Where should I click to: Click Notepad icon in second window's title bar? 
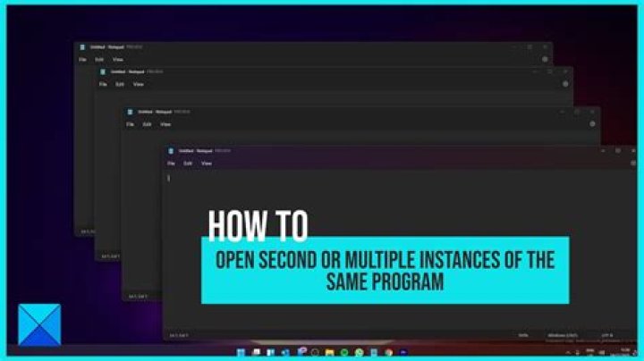point(103,71)
